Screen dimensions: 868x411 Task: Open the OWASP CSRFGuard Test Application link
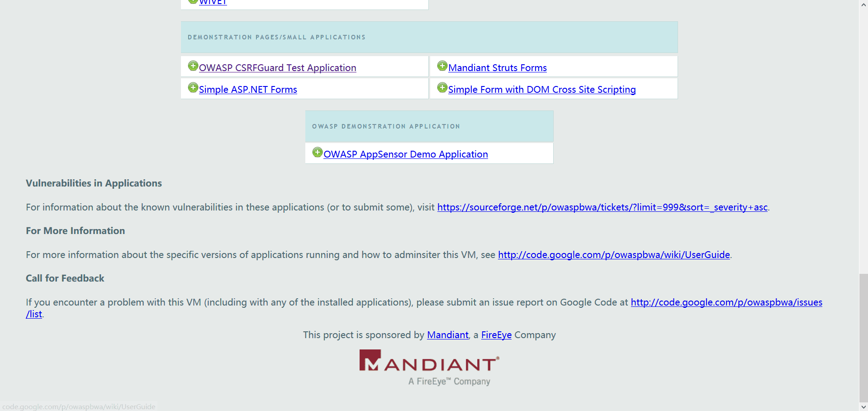[x=277, y=68]
